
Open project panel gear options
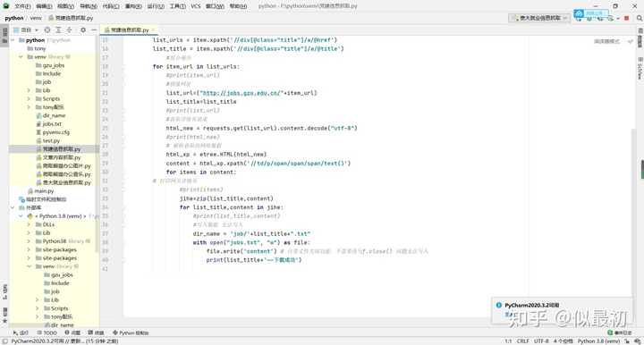click(83, 30)
